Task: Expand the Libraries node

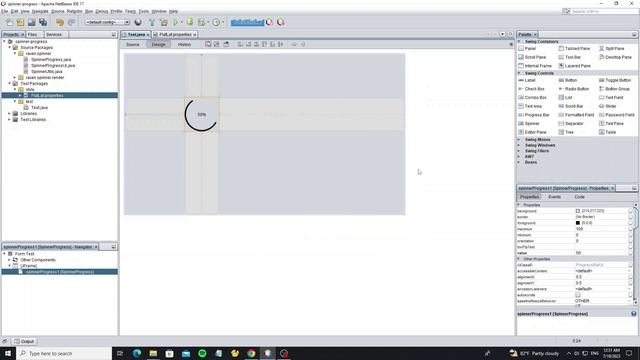Action: pos(10,113)
